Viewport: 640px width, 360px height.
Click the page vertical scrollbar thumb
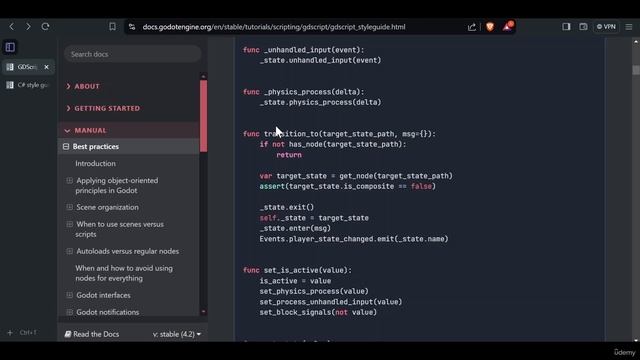636,70
